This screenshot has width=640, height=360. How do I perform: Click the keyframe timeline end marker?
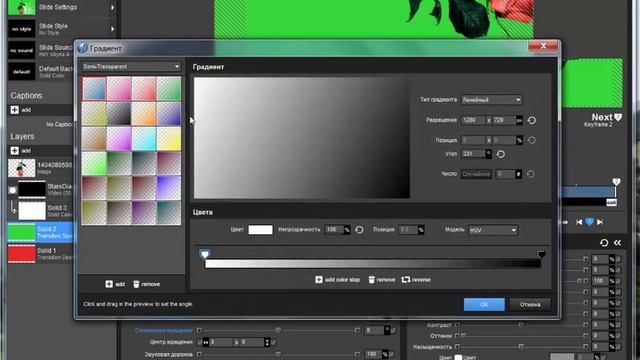click(x=617, y=182)
